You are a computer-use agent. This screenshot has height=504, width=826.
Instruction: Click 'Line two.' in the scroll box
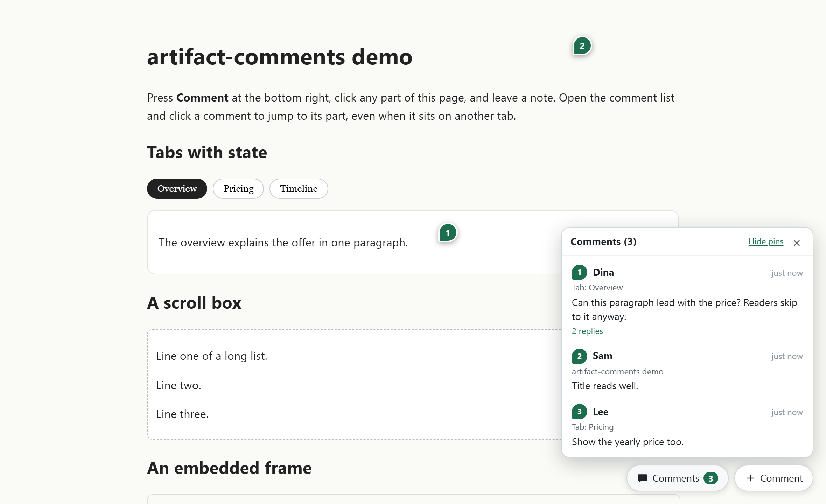(178, 385)
